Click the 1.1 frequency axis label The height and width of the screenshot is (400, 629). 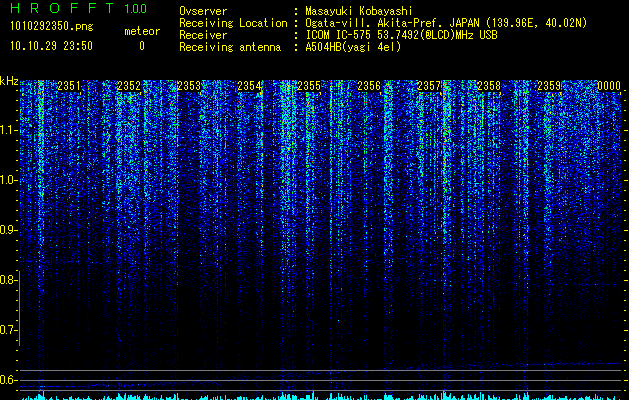tap(8, 130)
